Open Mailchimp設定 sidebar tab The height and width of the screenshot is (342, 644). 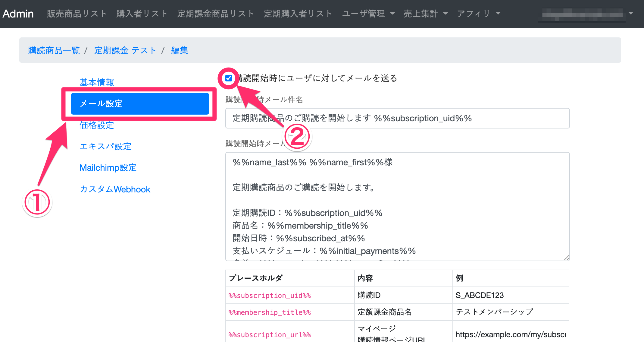coord(108,168)
